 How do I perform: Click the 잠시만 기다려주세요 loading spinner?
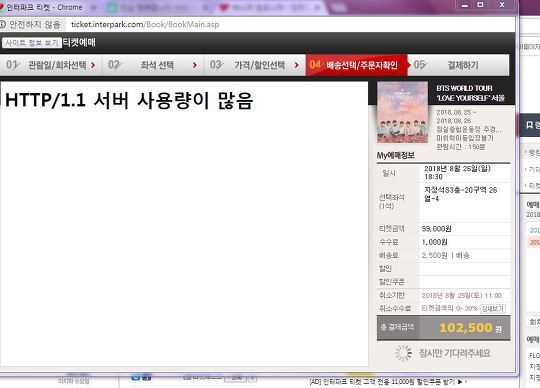[x=403, y=353]
